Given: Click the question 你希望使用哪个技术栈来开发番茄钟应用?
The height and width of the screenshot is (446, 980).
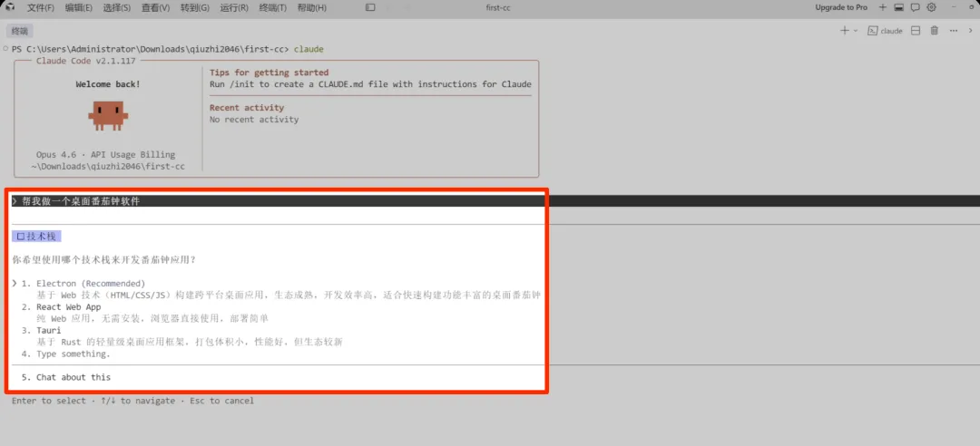Looking at the screenshot, I should coord(103,259).
